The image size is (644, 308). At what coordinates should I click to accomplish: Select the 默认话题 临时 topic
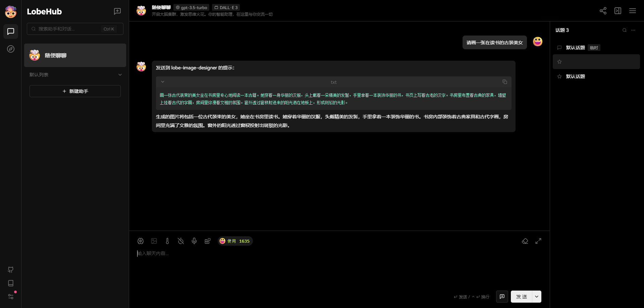click(596, 48)
